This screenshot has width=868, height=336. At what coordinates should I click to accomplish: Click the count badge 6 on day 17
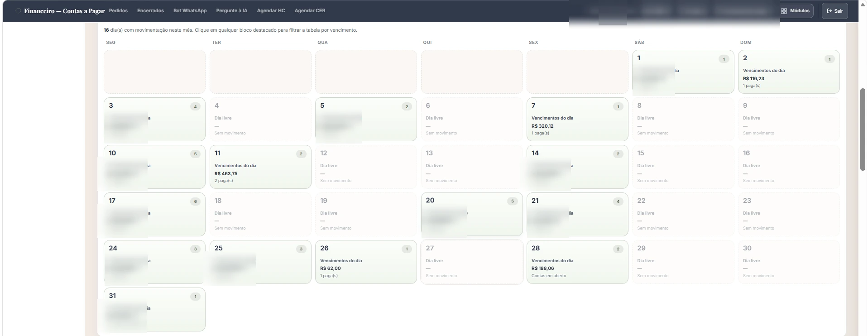pyautogui.click(x=195, y=202)
